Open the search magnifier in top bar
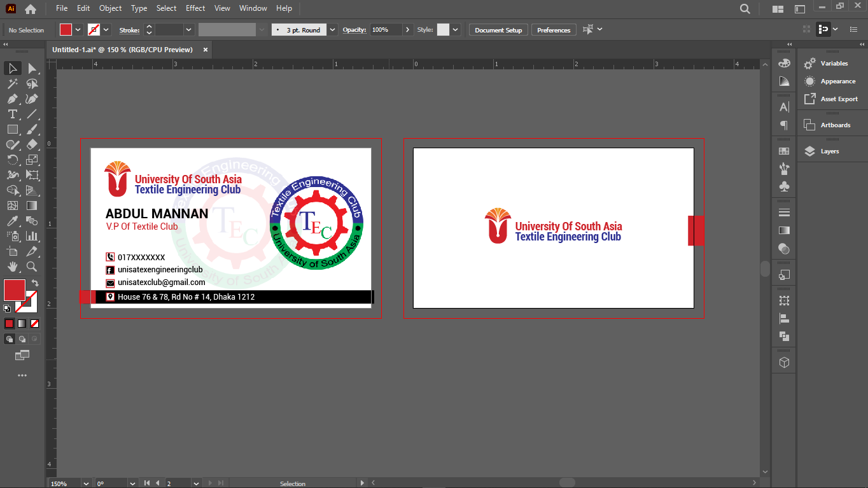This screenshot has width=868, height=488. pyautogui.click(x=745, y=9)
